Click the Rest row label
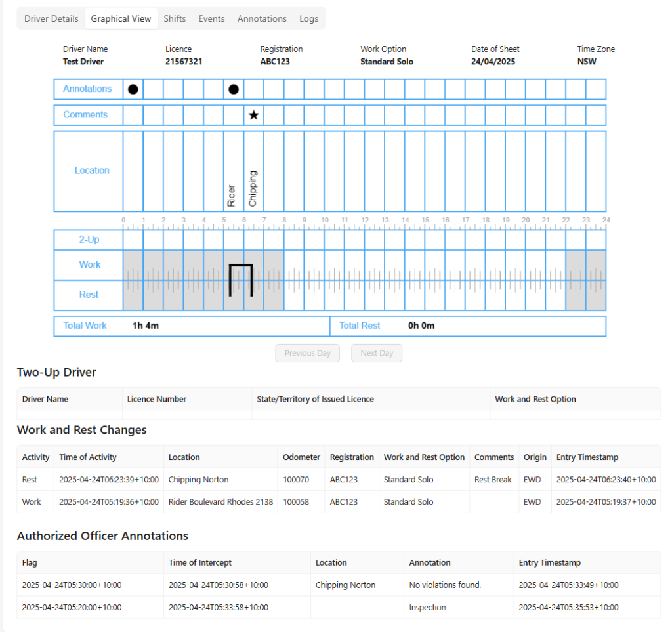The width and height of the screenshot is (672, 632). [89, 295]
